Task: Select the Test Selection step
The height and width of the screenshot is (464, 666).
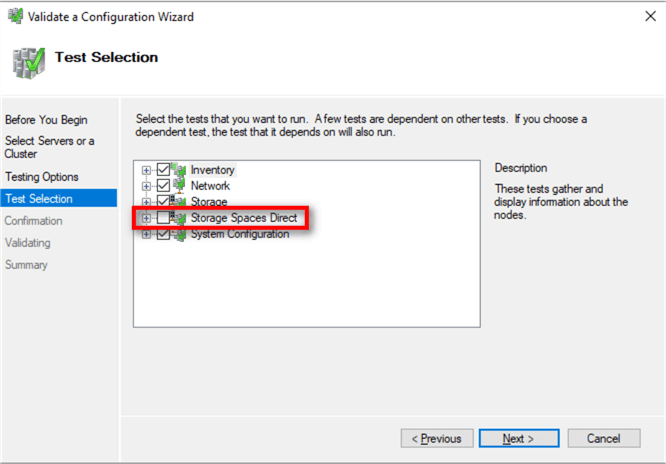Action: 59,198
